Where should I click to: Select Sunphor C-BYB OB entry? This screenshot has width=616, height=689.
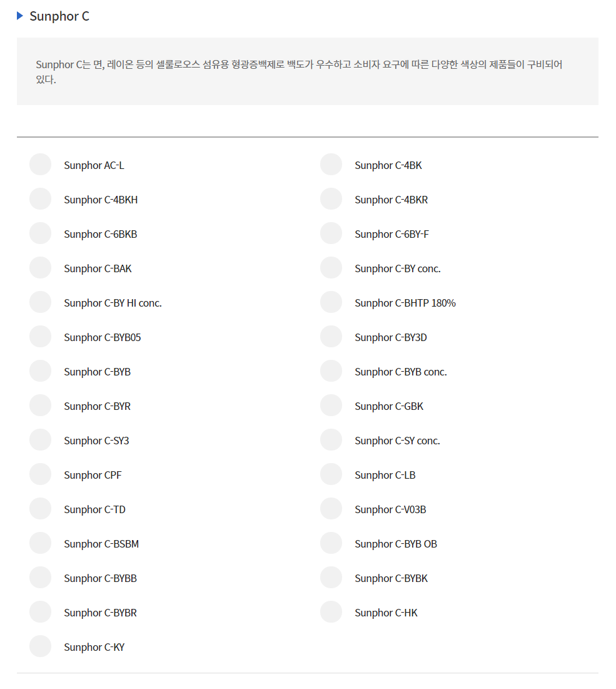396,544
